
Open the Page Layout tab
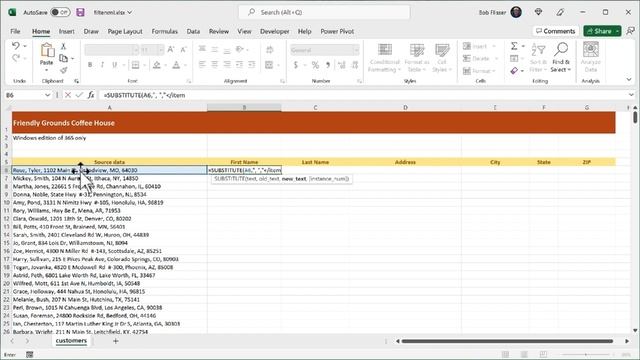(125, 31)
